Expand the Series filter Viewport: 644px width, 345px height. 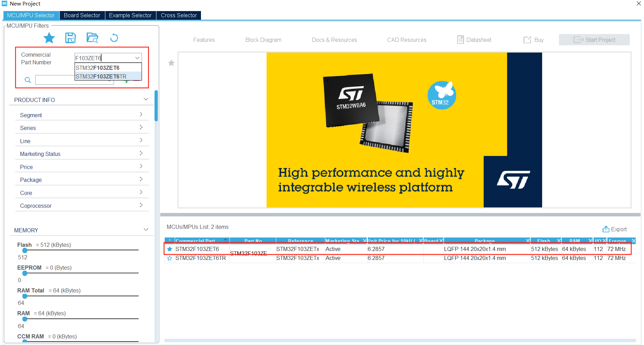141,127
